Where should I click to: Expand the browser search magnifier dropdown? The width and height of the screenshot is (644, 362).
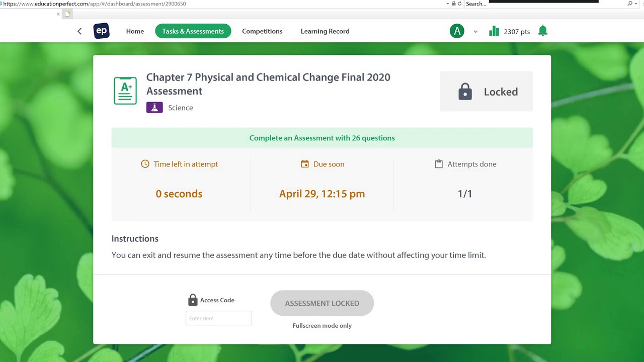point(632,4)
